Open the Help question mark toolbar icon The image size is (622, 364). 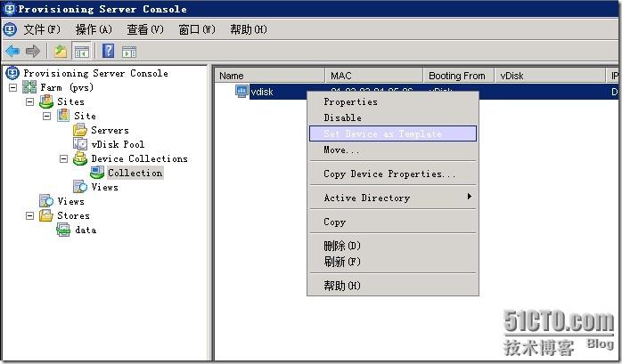pyautogui.click(x=109, y=51)
